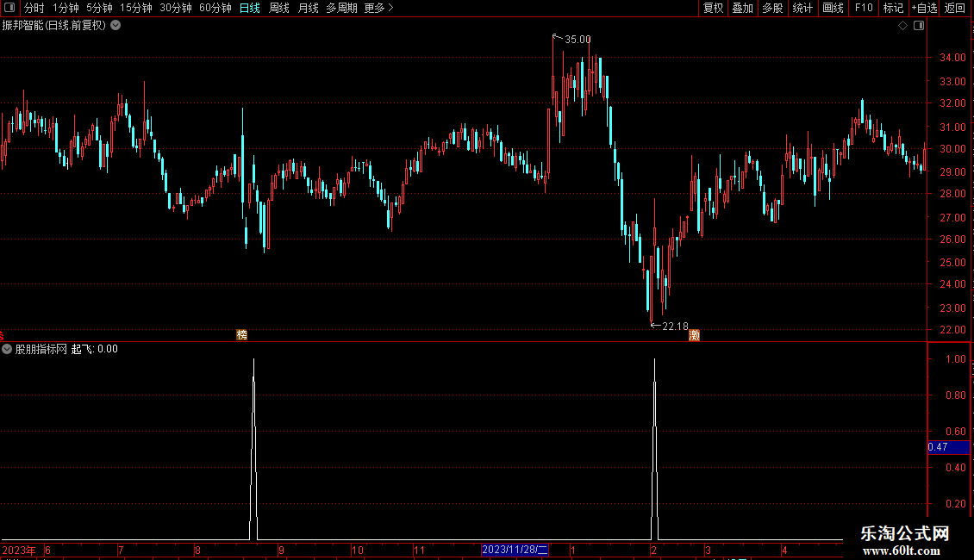Click the diamond icon above the price axis
Screen dimensions: 974x560
click(x=903, y=26)
